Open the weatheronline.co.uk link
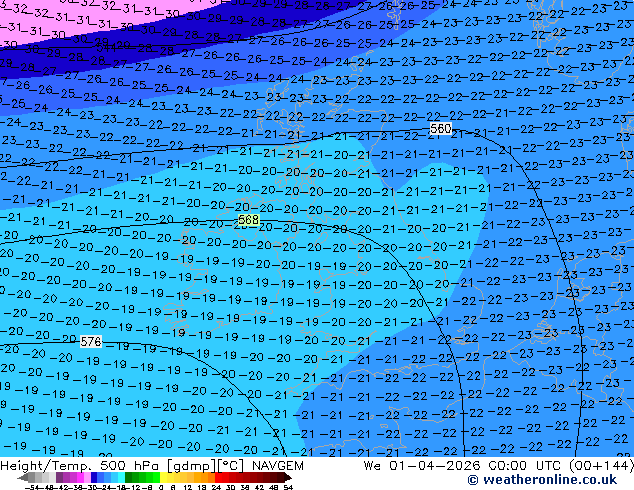Viewport: 634px width, 490px height. (x=542, y=480)
